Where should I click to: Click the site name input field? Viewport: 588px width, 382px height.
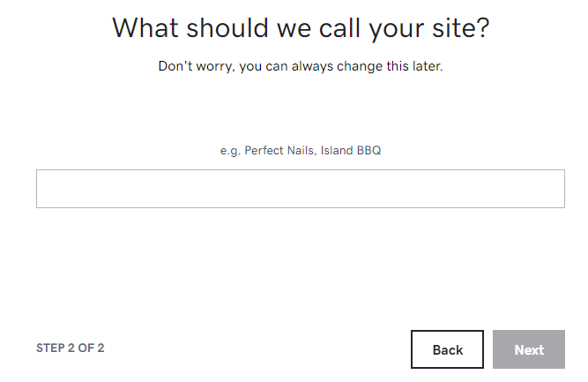tap(300, 189)
